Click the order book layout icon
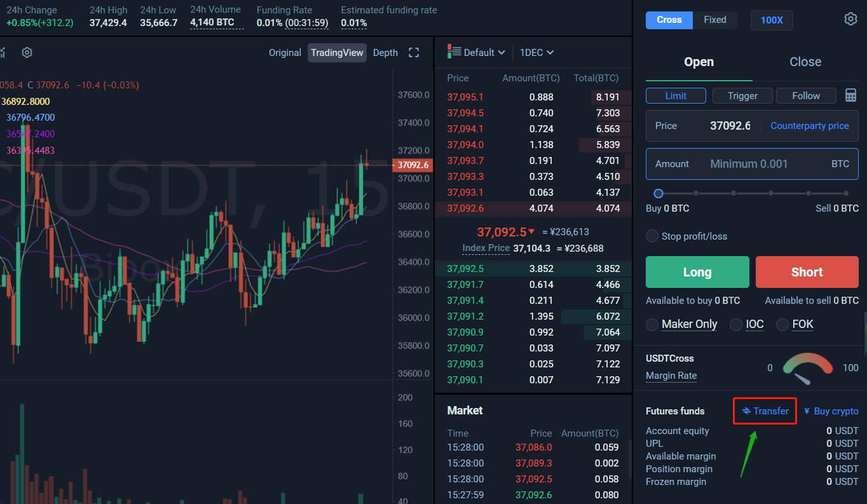This screenshot has height=504, width=867. pyautogui.click(x=454, y=51)
